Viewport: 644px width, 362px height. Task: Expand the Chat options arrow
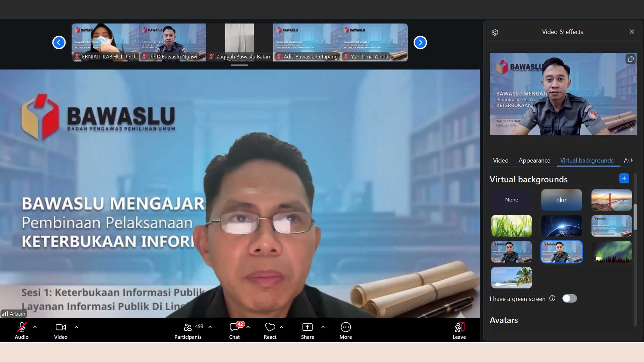[248, 327]
